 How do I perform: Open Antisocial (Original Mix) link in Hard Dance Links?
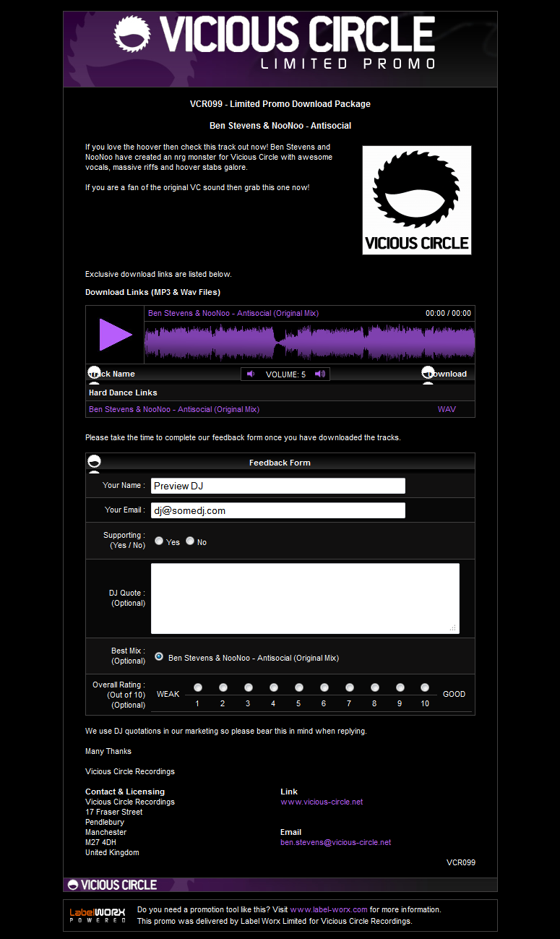[174, 409]
